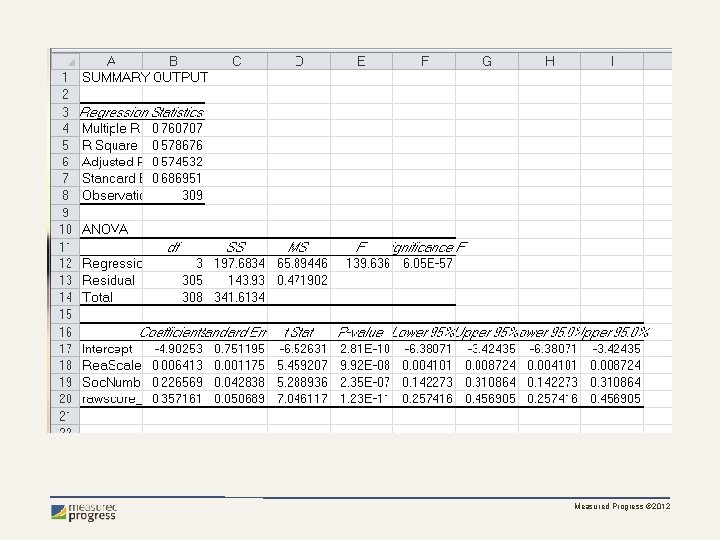Viewport: 720px width, 540px height.
Task: Select the SocNumb row label
Action: coord(111,382)
